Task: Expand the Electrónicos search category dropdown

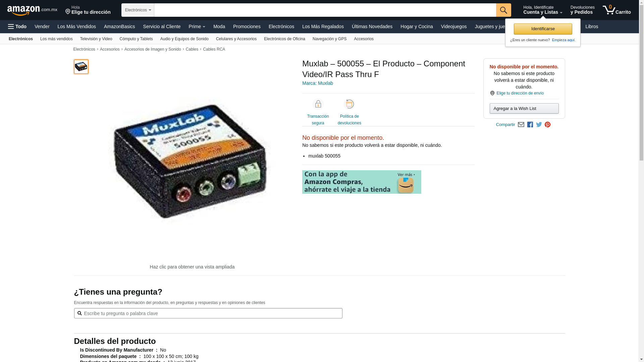Action: point(138,10)
